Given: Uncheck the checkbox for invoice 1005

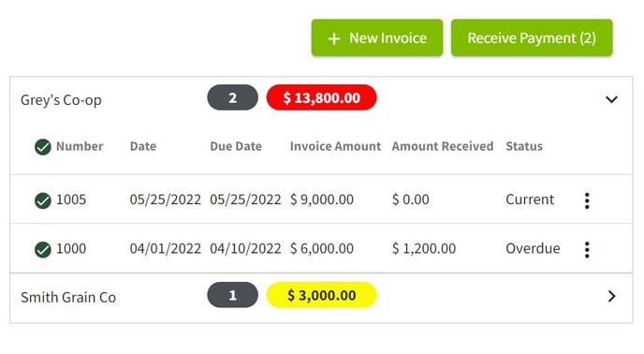Looking at the screenshot, I should pos(43,200).
